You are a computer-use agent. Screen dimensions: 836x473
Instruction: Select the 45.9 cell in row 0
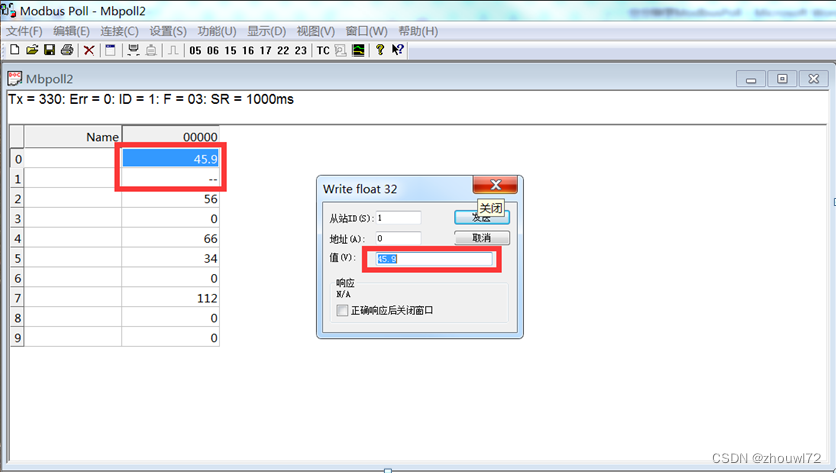171,159
